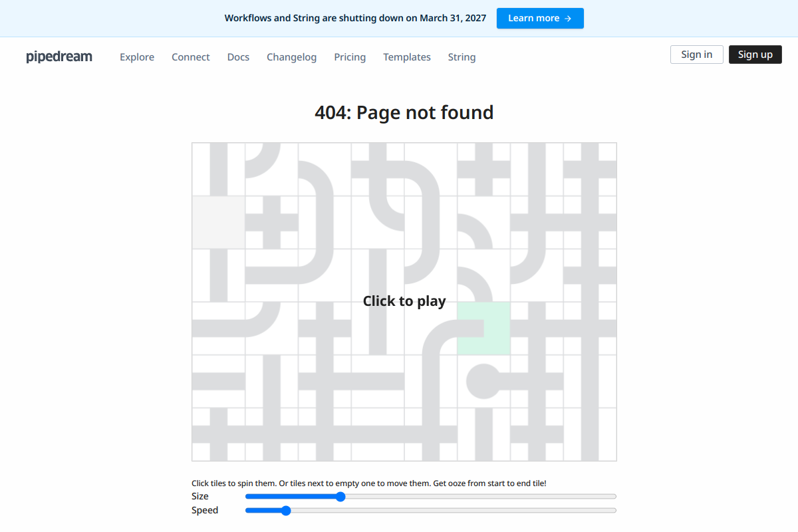Click the Speed label
Screen dimensions: 798x532
tap(205, 511)
